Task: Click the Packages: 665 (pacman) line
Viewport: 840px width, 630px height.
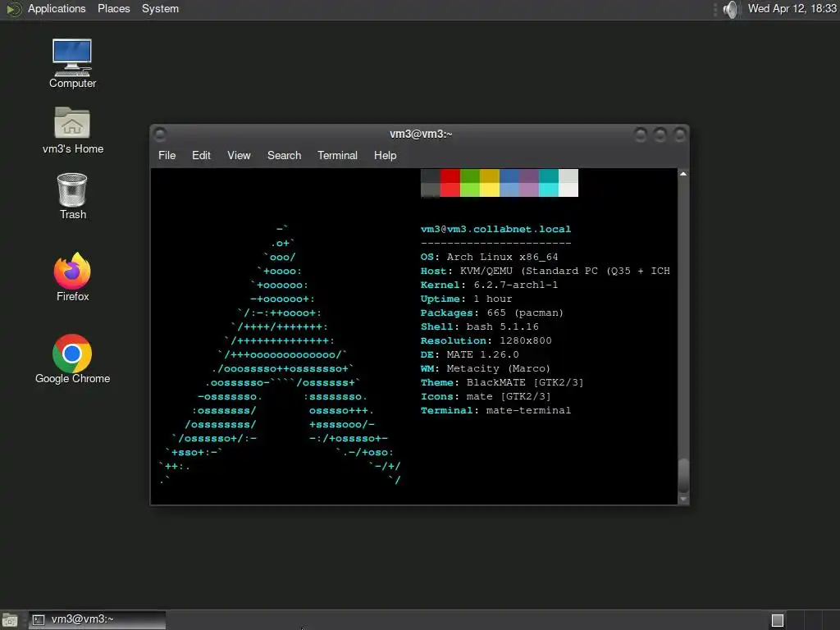Action: pos(492,313)
